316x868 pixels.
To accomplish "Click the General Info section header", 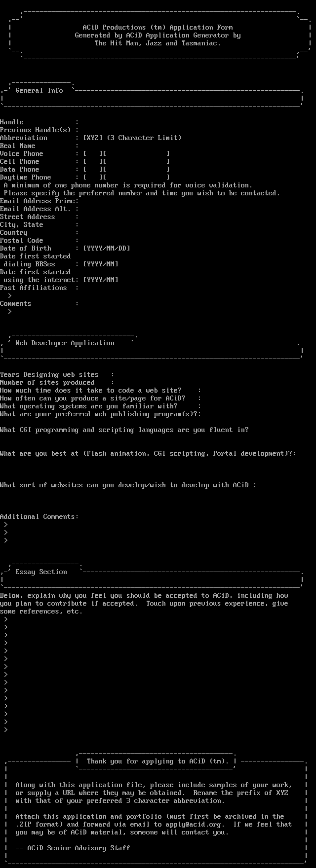I will (x=39, y=91).
